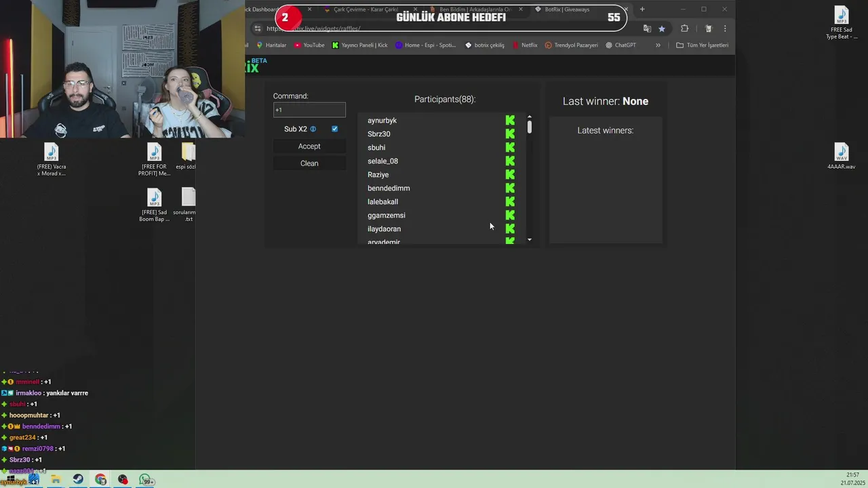This screenshot has width=868, height=488.
Task: Open the Chrome extensions menu
Action: pyautogui.click(x=684, y=28)
